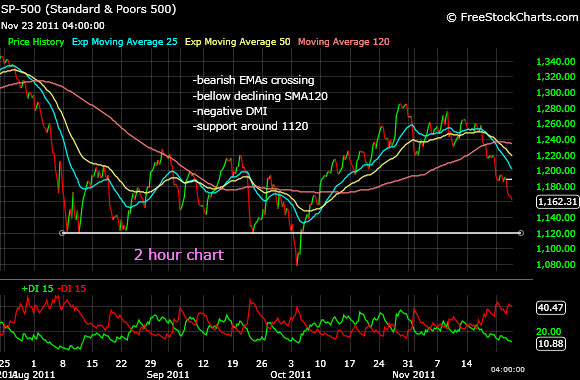Click the 1,120.00 price axis label
The height and width of the screenshot is (380, 580).
click(x=556, y=233)
